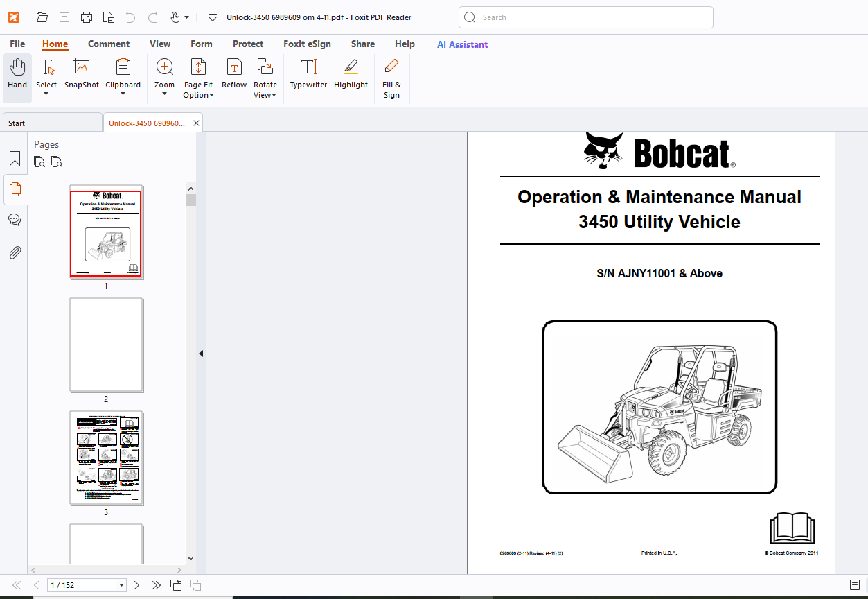The height and width of the screenshot is (599, 868).
Task: Select the Highlight tool
Action: click(x=351, y=73)
